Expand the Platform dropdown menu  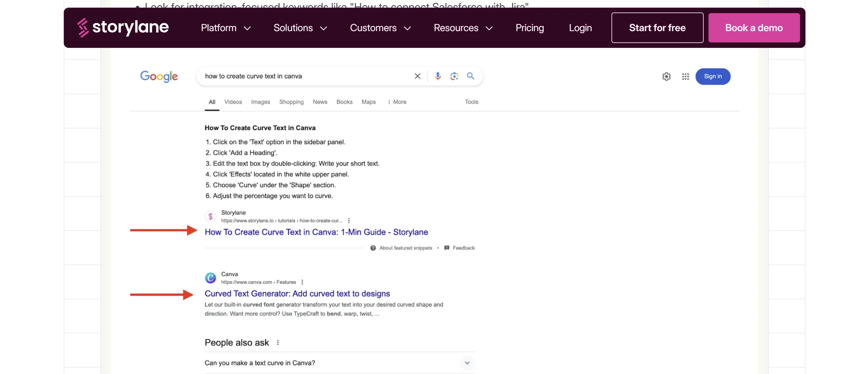(x=226, y=28)
